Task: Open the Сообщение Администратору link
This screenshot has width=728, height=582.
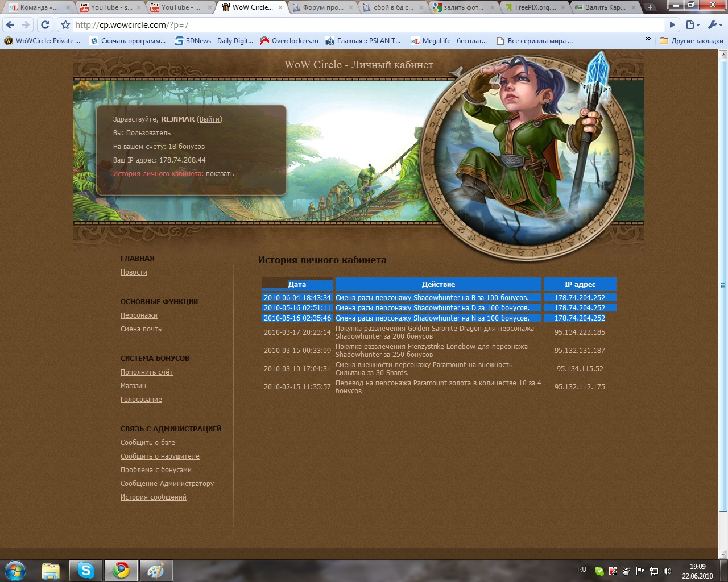Action: (167, 484)
